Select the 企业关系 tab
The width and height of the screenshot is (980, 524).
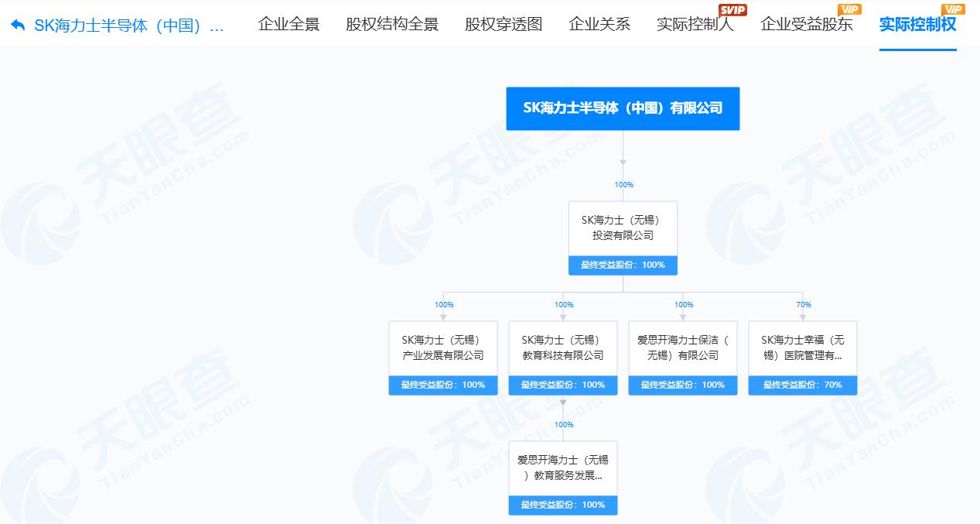coord(599,24)
